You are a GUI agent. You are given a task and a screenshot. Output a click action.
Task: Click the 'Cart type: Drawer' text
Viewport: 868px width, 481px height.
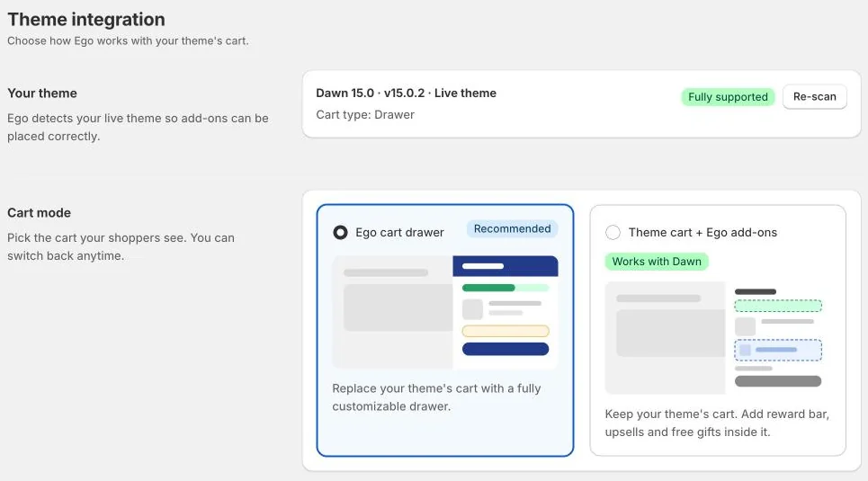(x=365, y=114)
